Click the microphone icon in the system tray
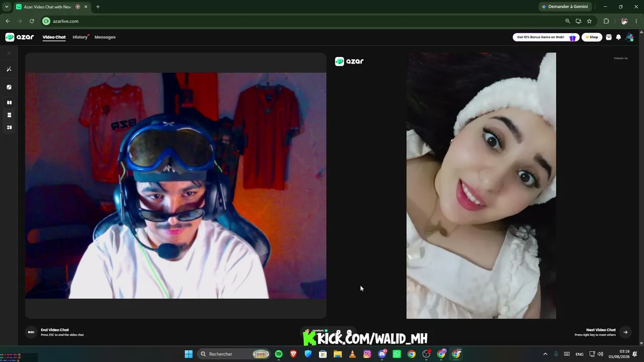 pyautogui.click(x=556, y=354)
